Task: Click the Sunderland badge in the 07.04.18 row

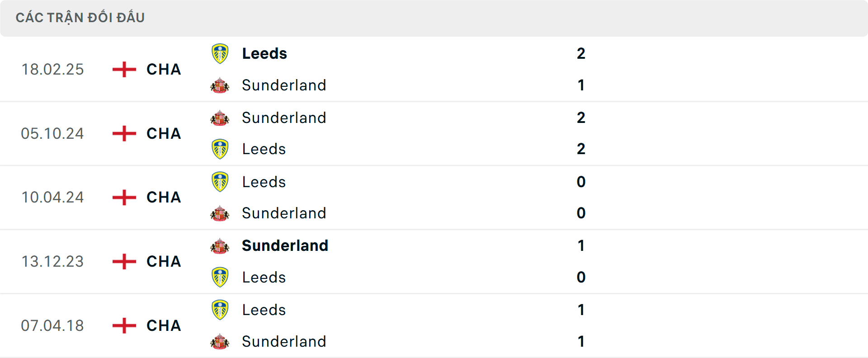Action: point(220,342)
